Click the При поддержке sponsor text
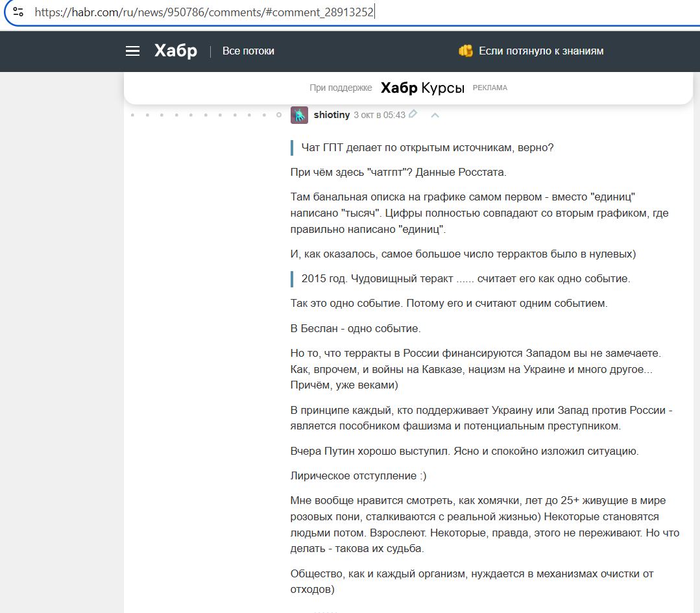Image resolution: width=700 pixels, height=613 pixels. 341,88
